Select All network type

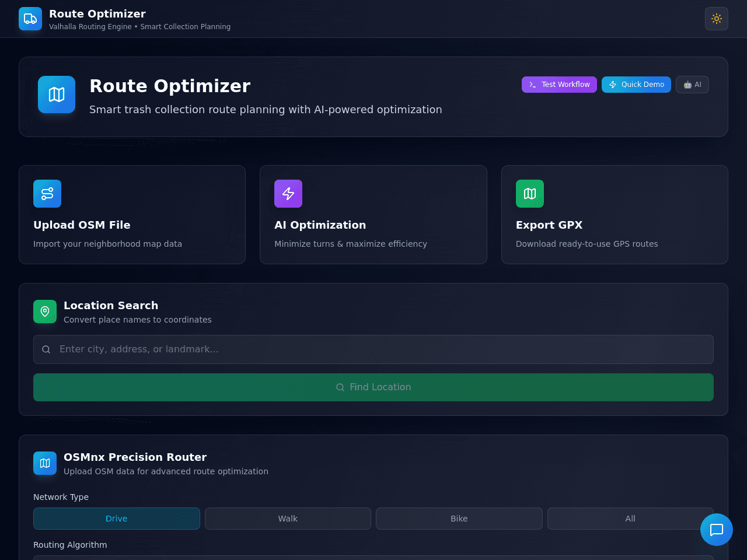click(630, 519)
